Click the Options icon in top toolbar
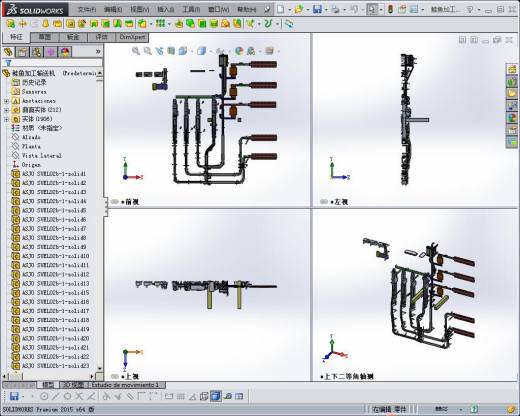 414,9
